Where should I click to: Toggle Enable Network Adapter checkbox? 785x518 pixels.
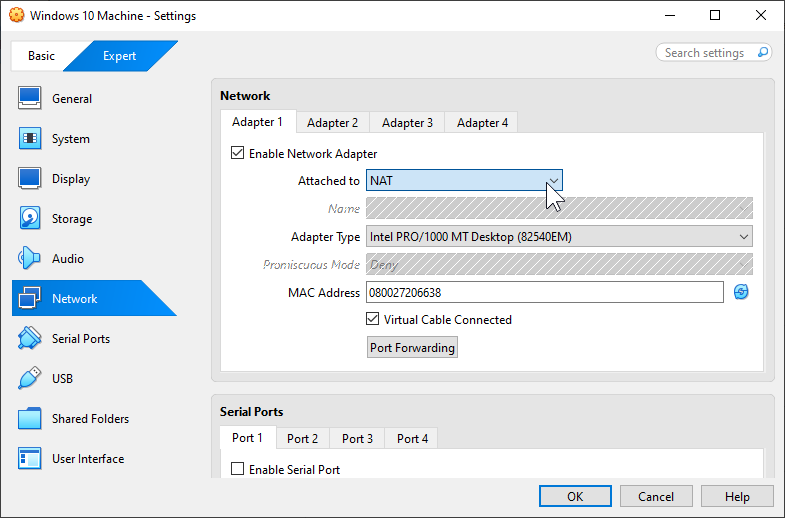click(x=237, y=153)
